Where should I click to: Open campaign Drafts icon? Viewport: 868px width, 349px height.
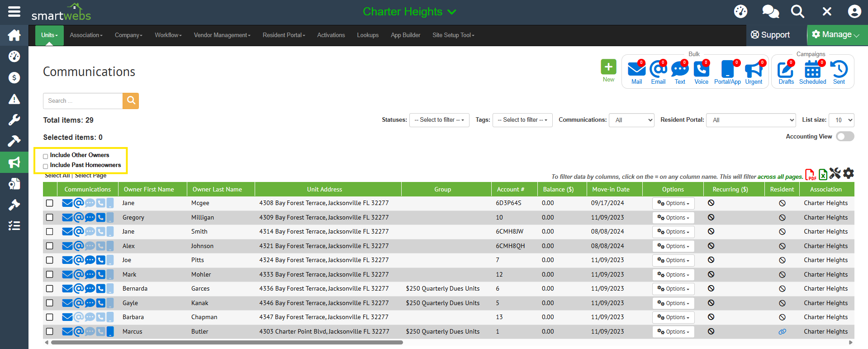786,70
